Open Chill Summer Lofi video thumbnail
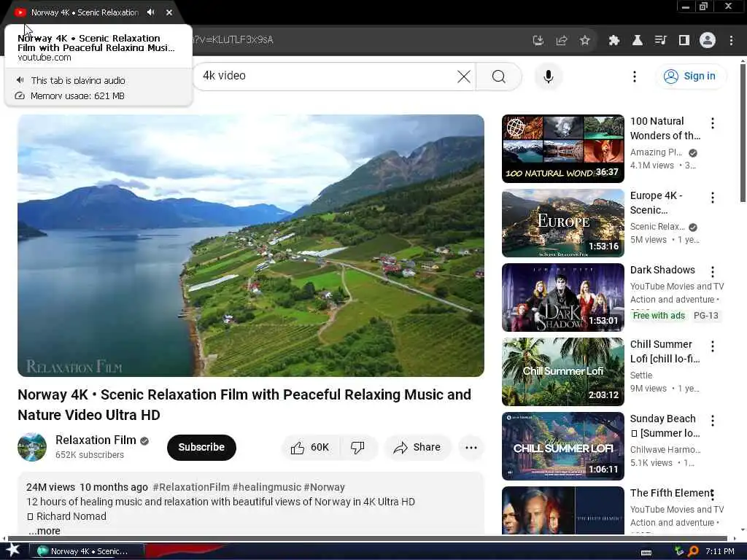This screenshot has height=560, width=747. (x=563, y=371)
